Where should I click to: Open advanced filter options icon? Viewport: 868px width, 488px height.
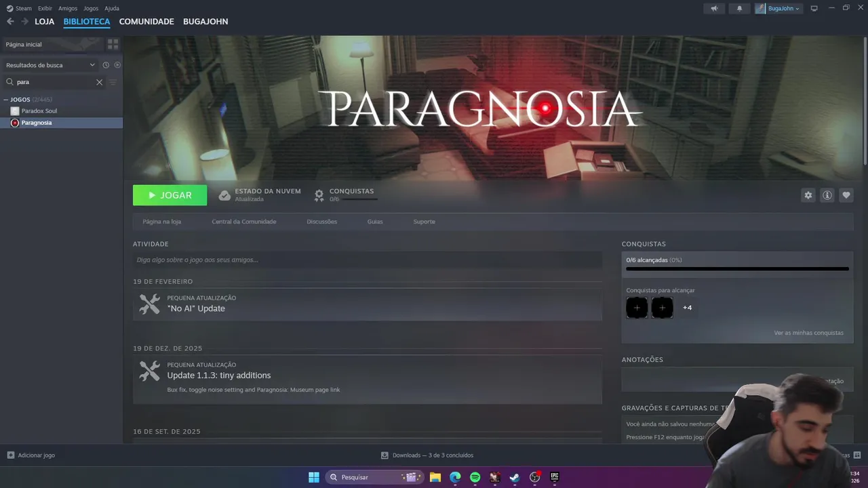pos(113,82)
